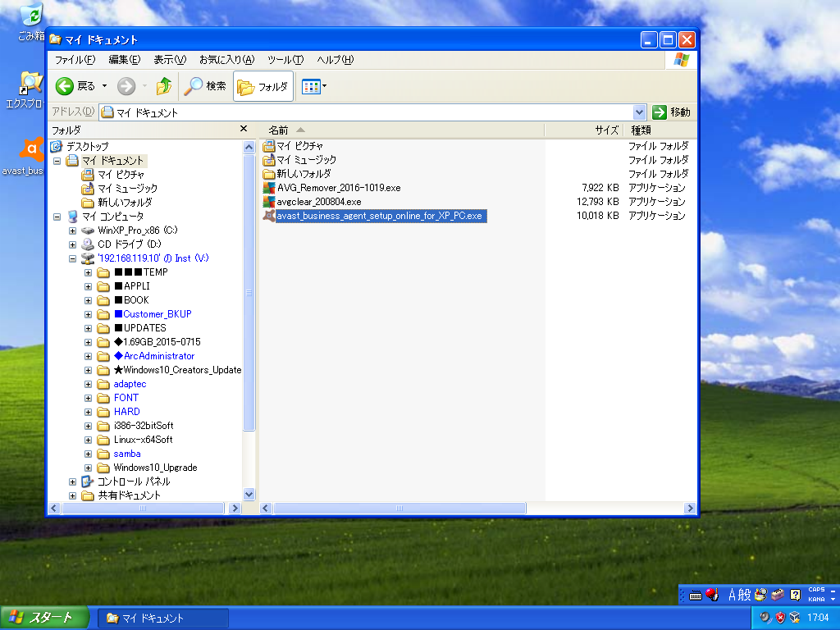Expand the ■APPLI folder node
Viewport: 840px width, 630px height.
[88, 286]
